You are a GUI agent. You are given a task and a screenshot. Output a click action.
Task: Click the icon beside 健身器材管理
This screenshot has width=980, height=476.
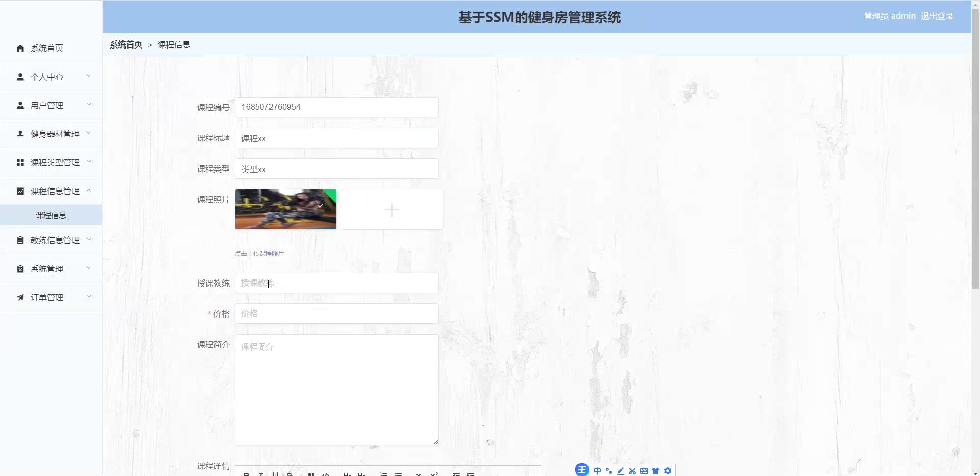[x=20, y=134]
